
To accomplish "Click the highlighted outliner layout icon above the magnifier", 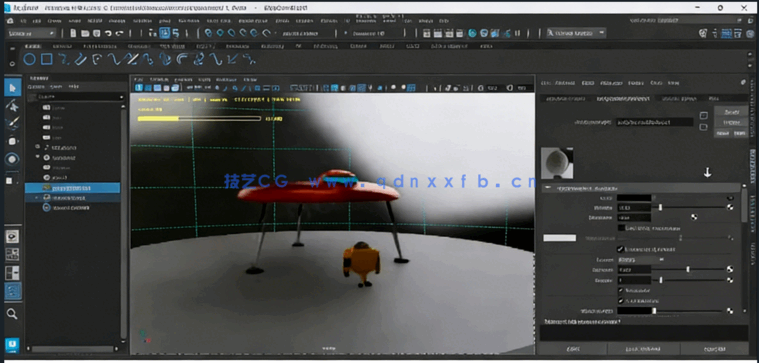I will [x=12, y=291].
